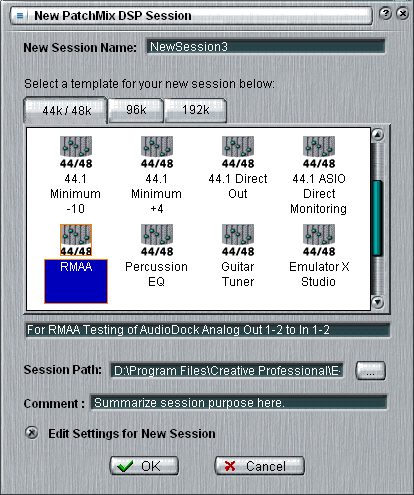Switch to the 192k tab
Viewport: 414px width, 495px height.
click(x=196, y=110)
